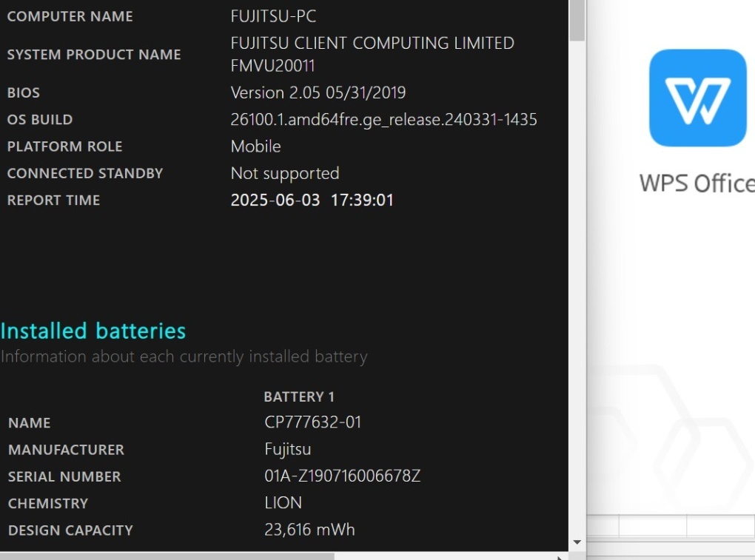
Task: Click the scroll-down arrow of the battery report
Action: click(x=577, y=542)
